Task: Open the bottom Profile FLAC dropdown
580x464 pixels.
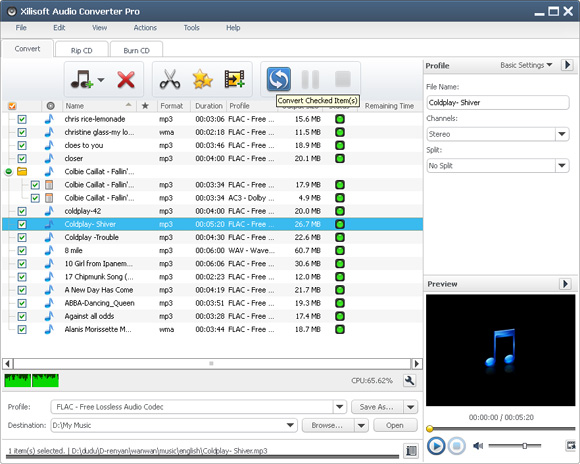Action: (x=339, y=407)
